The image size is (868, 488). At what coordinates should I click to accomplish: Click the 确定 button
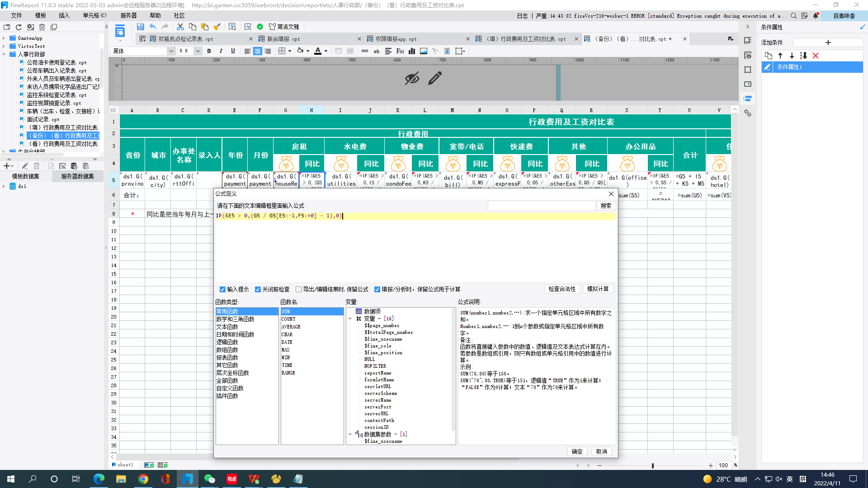click(577, 451)
